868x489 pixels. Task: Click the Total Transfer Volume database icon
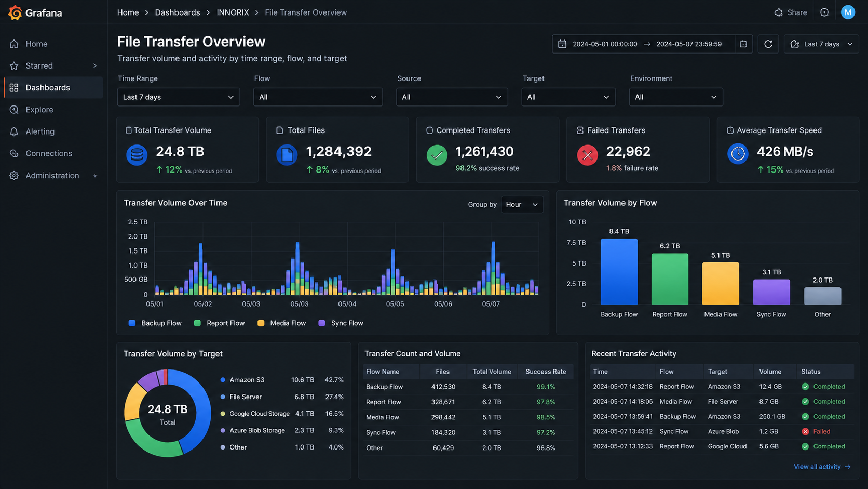tap(137, 155)
